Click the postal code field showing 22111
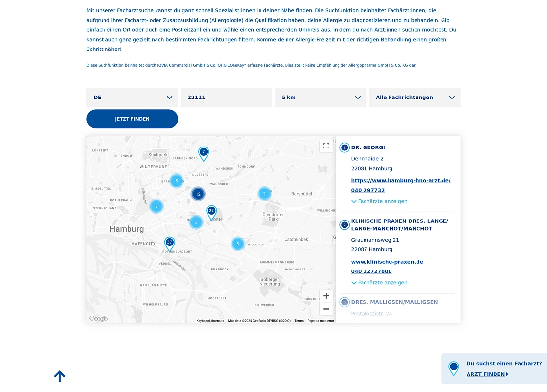Viewport: 547px width, 392px height. coord(226,98)
